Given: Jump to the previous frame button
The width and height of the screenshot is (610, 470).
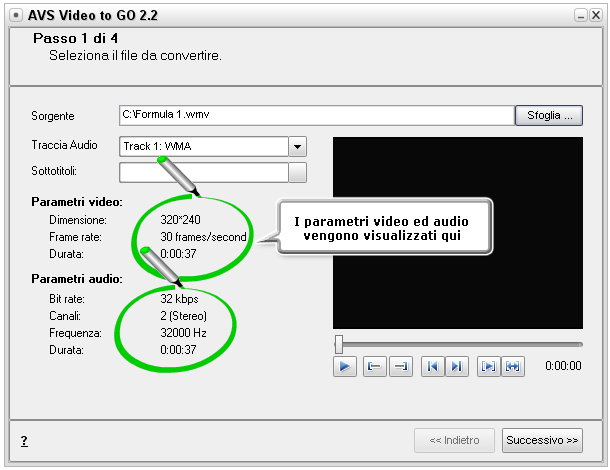Looking at the screenshot, I should [x=433, y=366].
